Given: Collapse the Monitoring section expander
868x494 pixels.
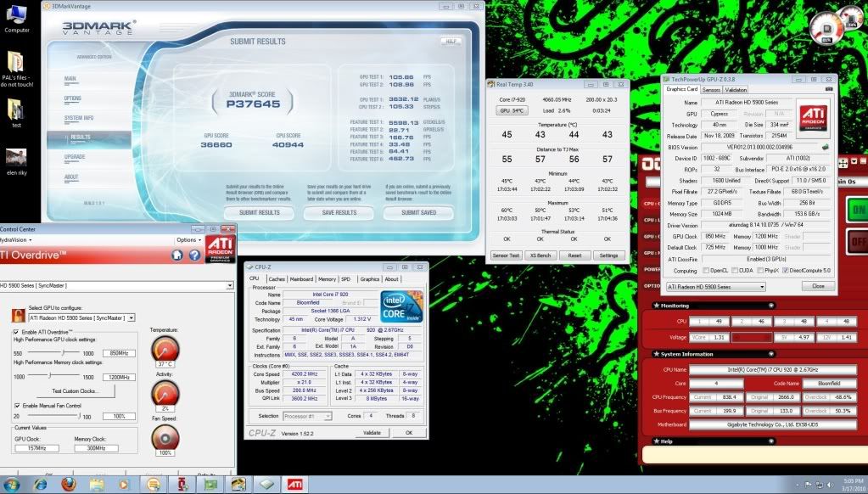Looking at the screenshot, I should pos(771,306).
